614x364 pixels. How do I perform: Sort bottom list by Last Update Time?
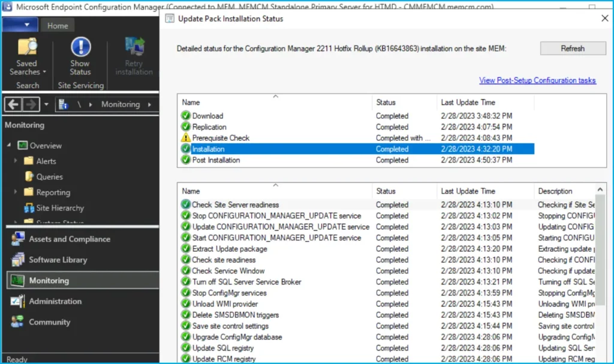pyautogui.click(x=485, y=191)
